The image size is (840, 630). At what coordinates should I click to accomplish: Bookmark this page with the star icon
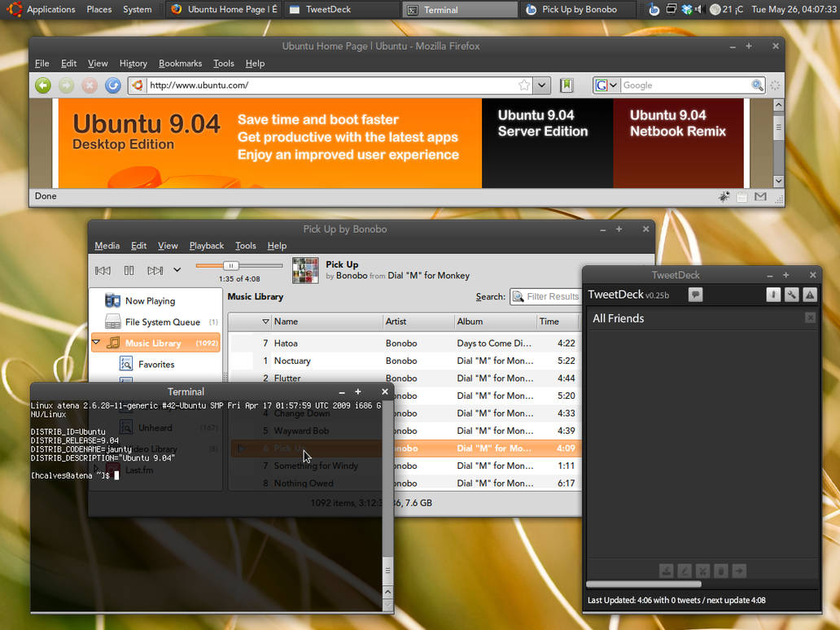(524, 85)
